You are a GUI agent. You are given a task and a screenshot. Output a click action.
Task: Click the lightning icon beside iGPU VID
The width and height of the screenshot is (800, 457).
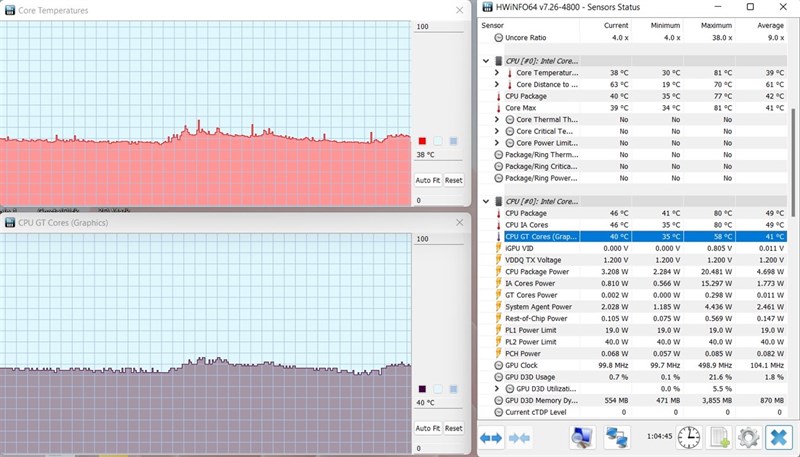point(498,248)
